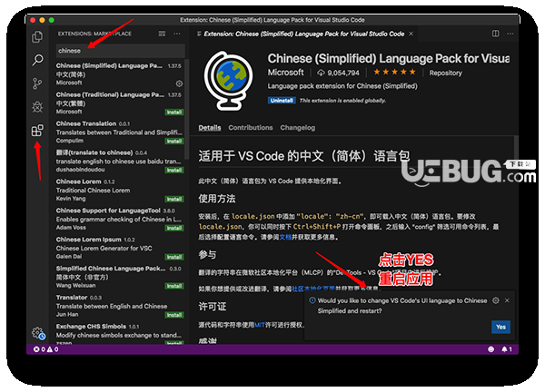
Task: Click the Microsoft publisher link
Action: pyautogui.click(x=286, y=73)
